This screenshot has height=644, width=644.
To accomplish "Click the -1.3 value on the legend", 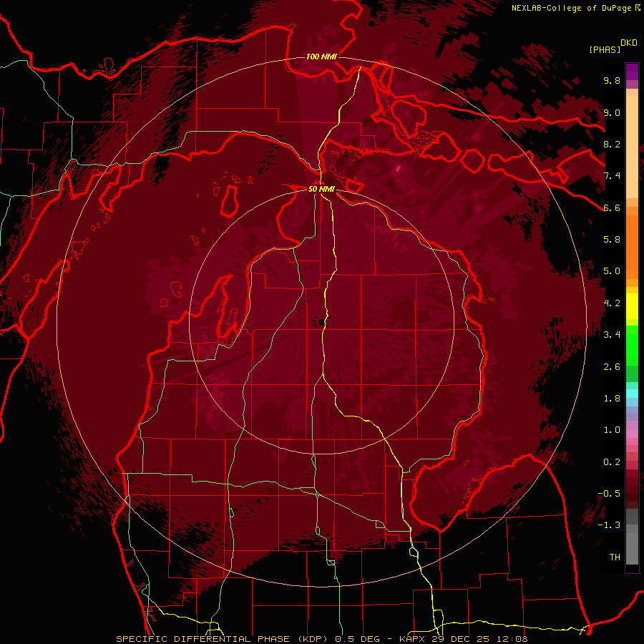I will click(x=610, y=525).
